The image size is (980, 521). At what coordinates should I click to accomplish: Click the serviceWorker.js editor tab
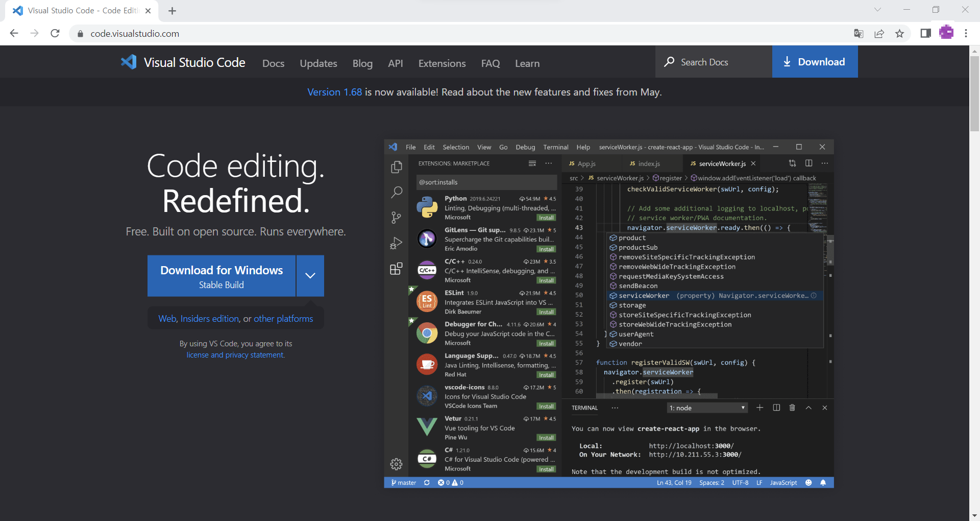tap(721, 163)
